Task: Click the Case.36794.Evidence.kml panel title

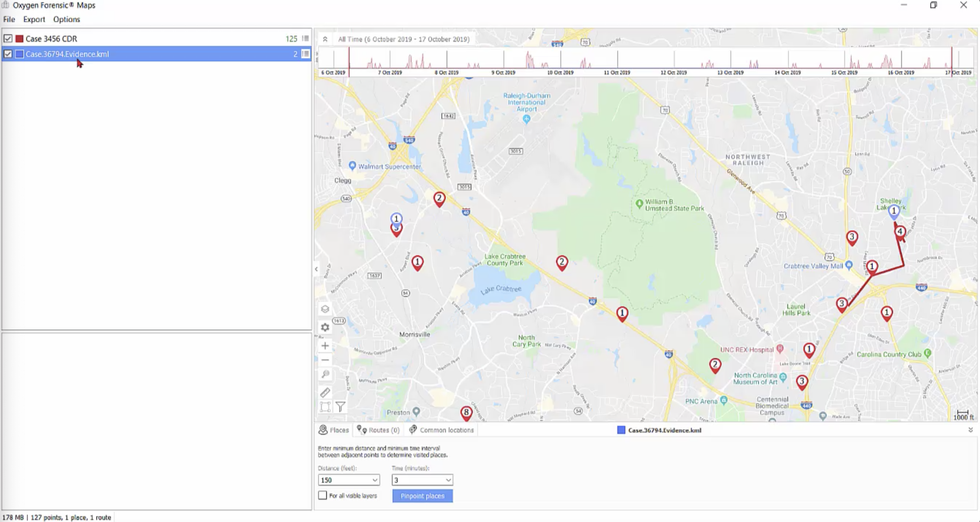Action: [x=664, y=430]
